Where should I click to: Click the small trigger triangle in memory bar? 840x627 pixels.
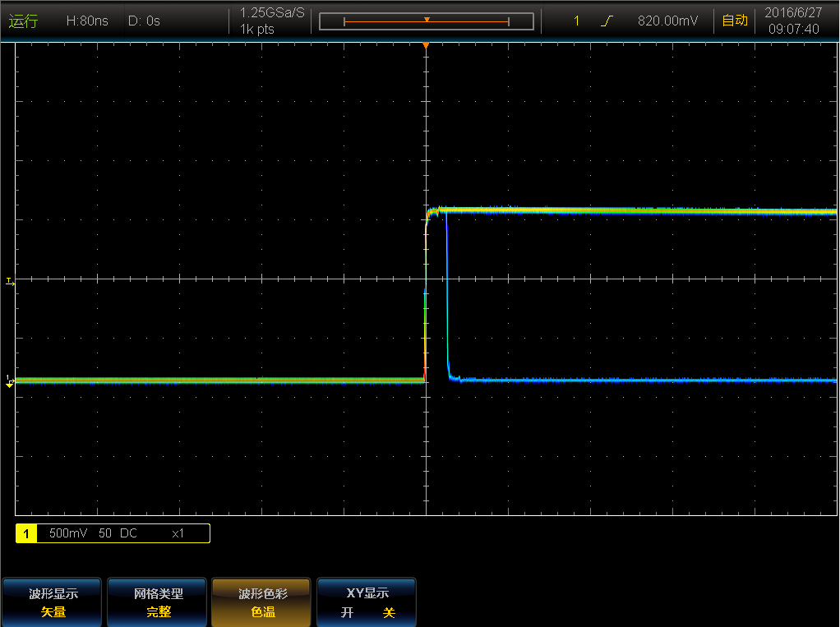coord(427,18)
